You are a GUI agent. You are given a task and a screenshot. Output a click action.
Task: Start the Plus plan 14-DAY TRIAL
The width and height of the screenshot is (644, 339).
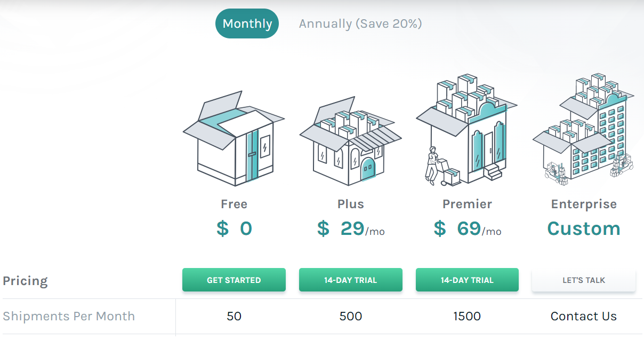coord(350,280)
